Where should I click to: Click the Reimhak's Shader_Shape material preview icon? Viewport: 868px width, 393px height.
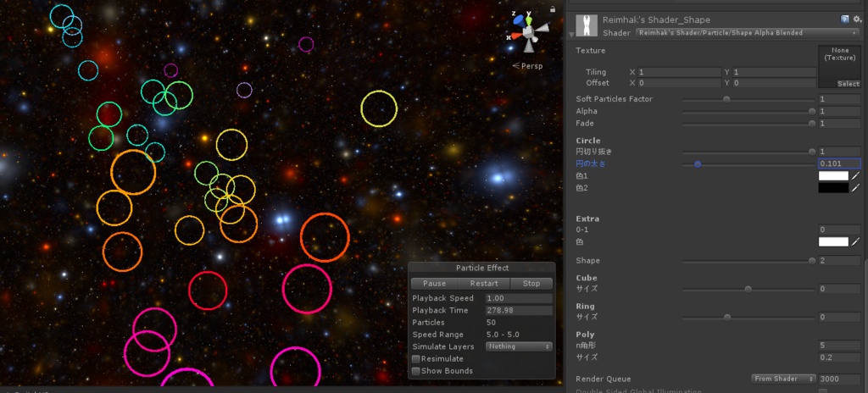pos(587,26)
